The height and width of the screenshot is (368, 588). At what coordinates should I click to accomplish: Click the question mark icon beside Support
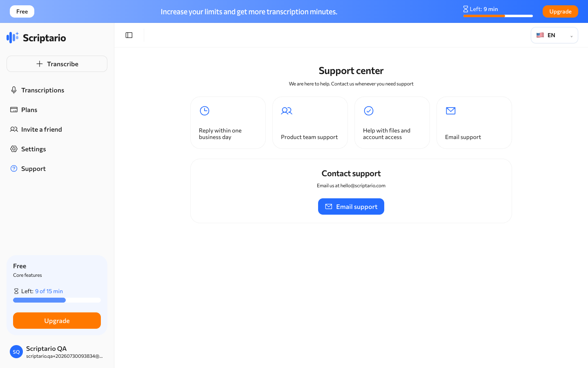pyautogui.click(x=14, y=168)
